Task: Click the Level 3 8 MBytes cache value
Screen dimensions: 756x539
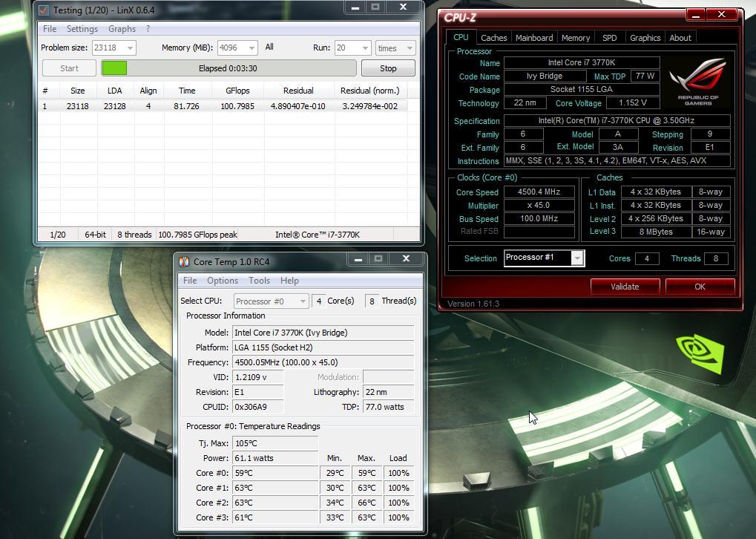Action: click(x=656, y=232)
